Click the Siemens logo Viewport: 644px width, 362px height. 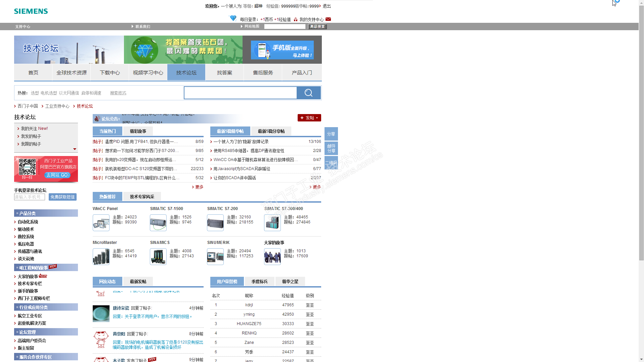[x=31, y=11]
